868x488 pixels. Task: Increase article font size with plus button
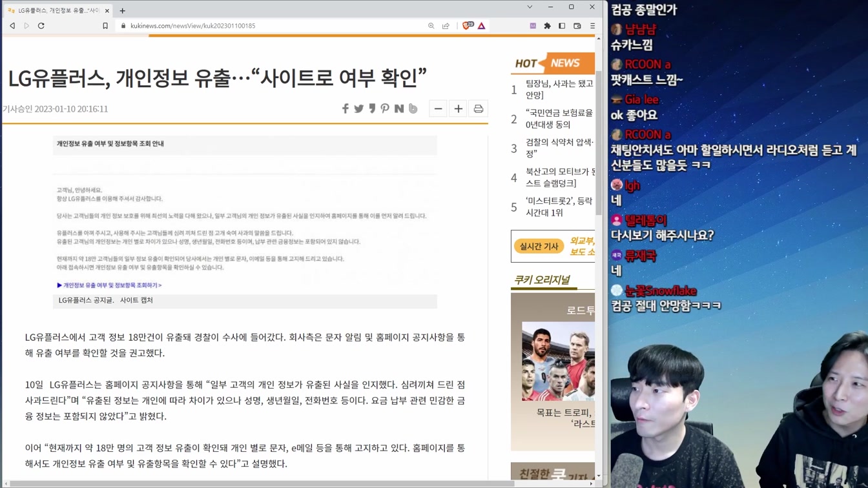pos(458,108)
